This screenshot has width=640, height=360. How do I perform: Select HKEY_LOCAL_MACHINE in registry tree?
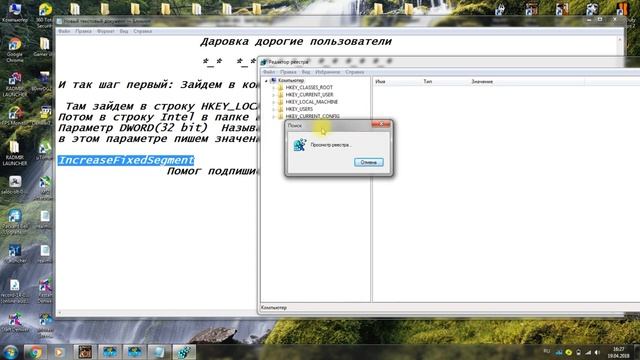pyautogui.click(x=311, y=102)
